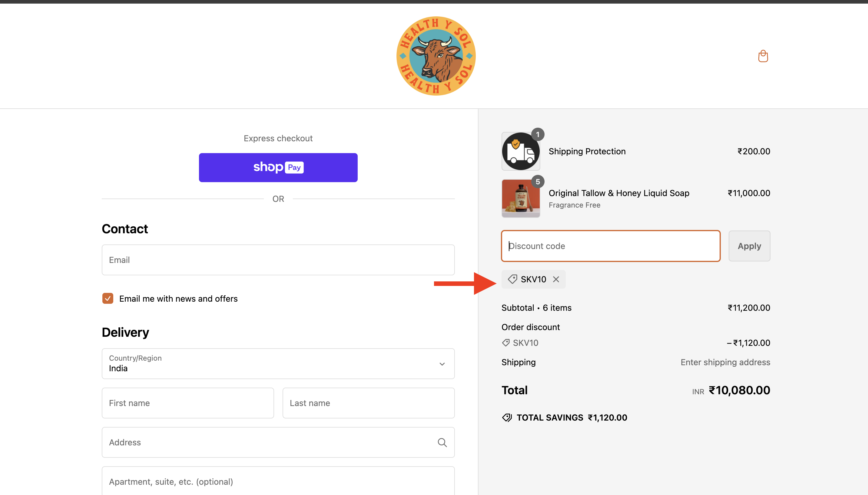Uncheck Email me with news and offers

(108, 299)
